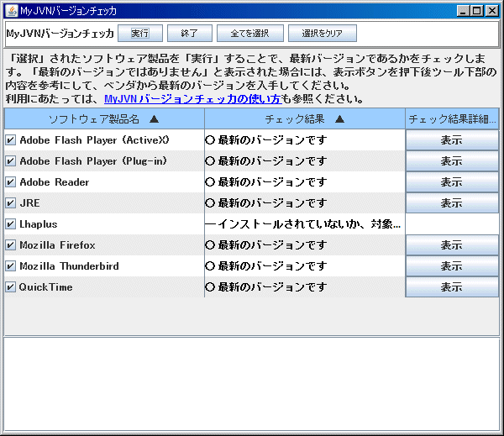Toggle the Mozilla Thunderbird checkbox

10,266
